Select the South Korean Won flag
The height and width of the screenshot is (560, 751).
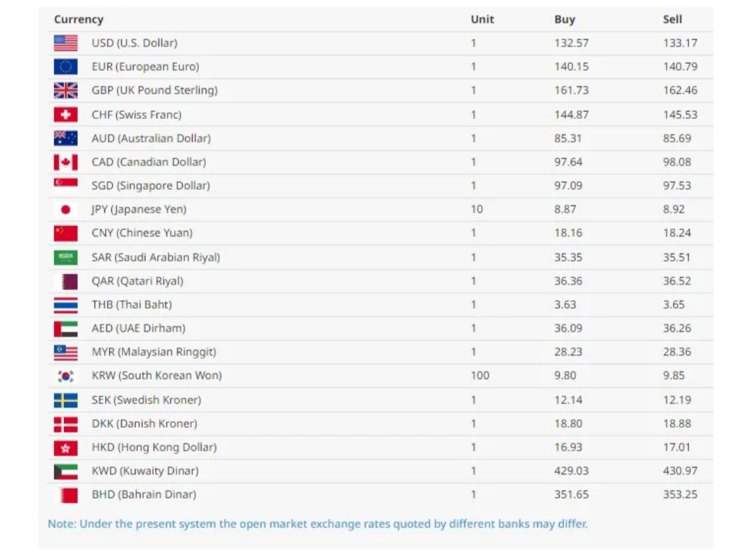point(65,376)
